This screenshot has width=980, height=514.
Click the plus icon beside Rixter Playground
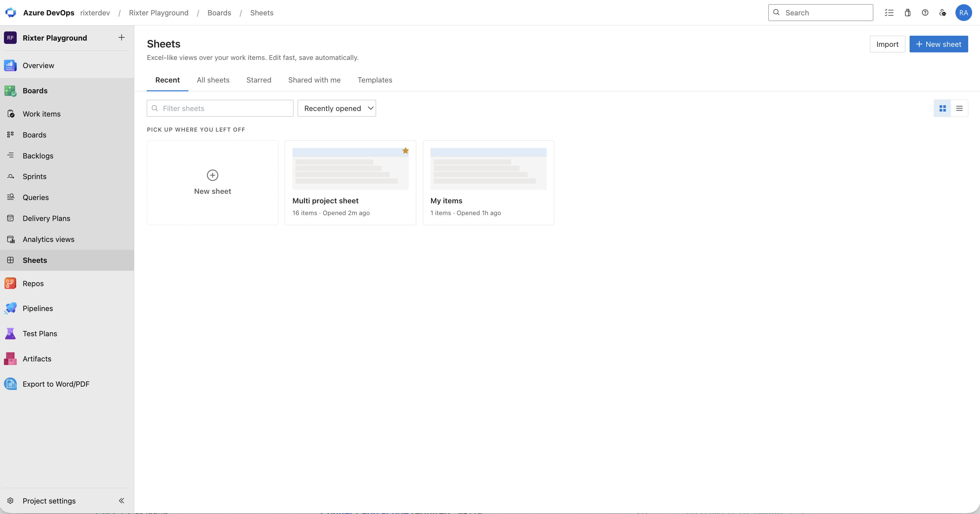(122, 37)
